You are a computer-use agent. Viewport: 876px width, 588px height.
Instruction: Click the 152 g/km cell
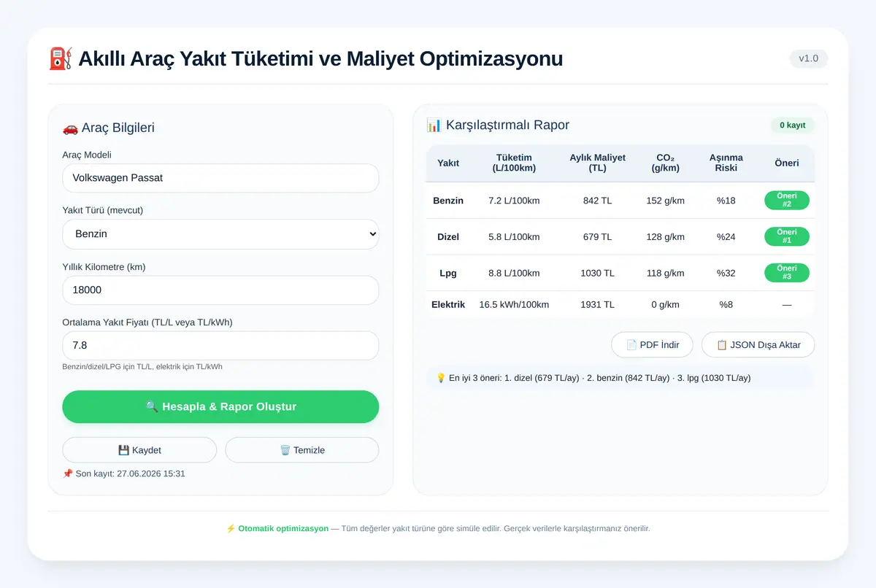pos(666,200)
